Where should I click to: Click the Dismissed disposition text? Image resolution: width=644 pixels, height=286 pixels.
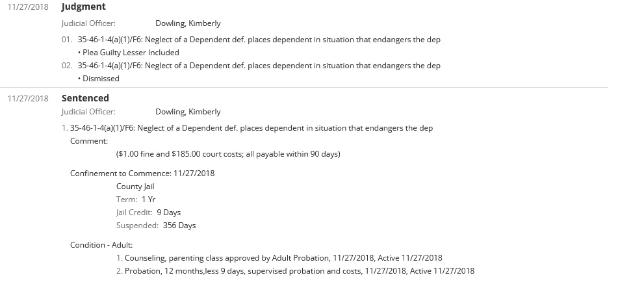101,79
